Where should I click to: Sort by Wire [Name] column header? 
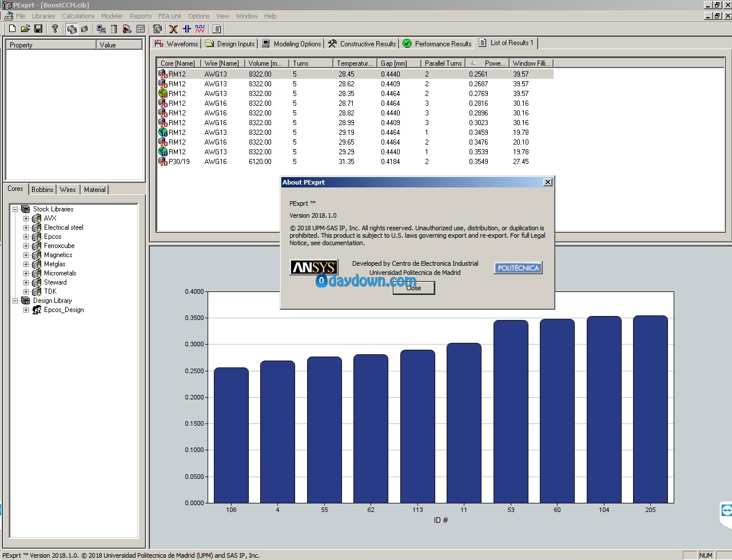[x=222, y=63]
